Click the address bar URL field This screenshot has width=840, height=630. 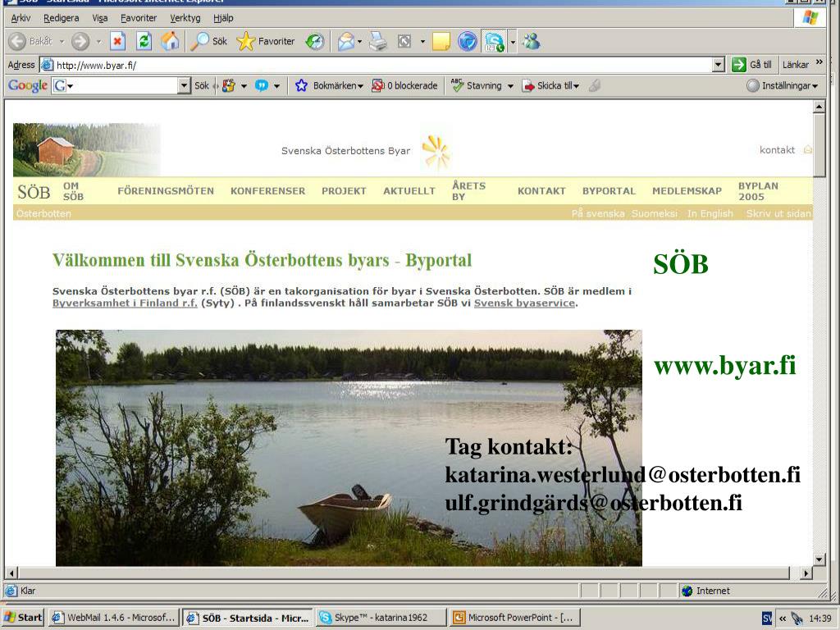click(375, 65)
